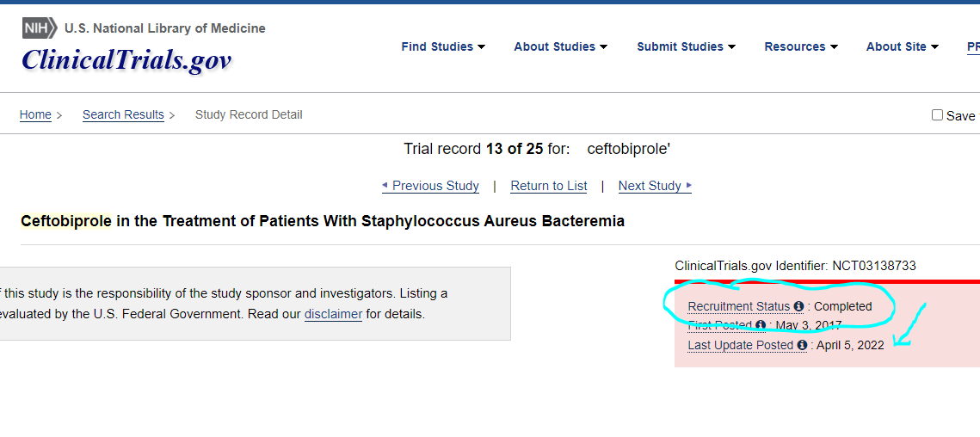The image size is (980, 437).
Task: Click info icon beside Recruitment Status
Action: 798,306
